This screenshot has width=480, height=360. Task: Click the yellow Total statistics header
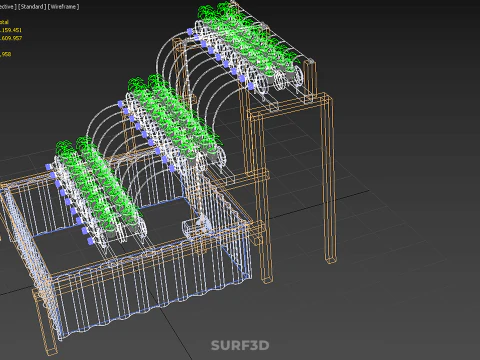[x=4, y=22]
